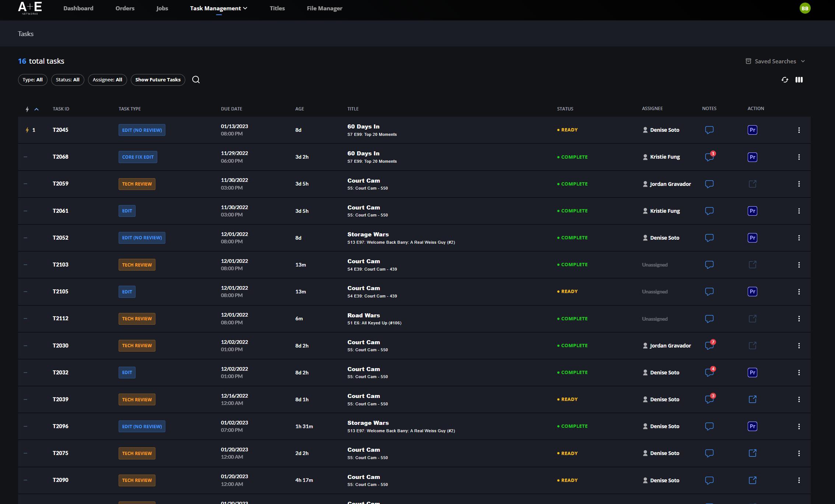Open the Assignee: All filter
The height and width of the screenshot is (504, 835).
point(107,80)
